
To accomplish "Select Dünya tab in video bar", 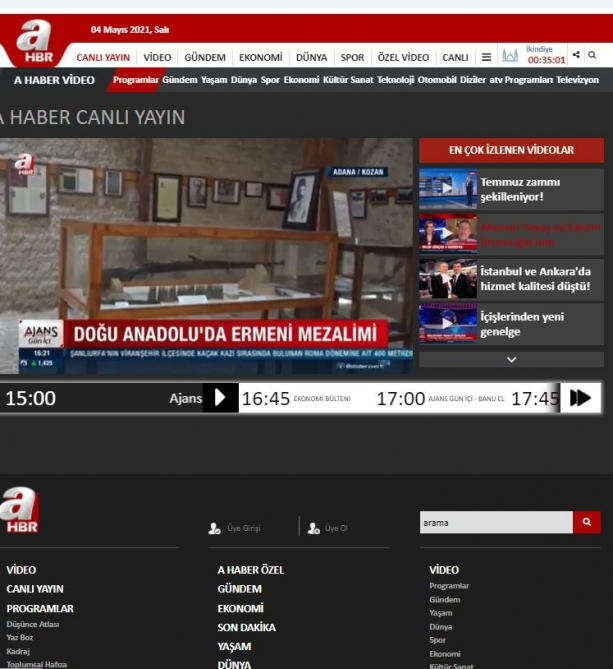I will 244,80.
